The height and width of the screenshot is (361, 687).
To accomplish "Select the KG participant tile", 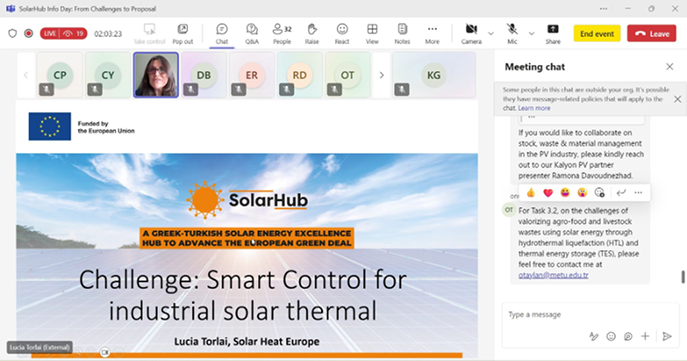I will pyautogui.click(x=434, y=75).
